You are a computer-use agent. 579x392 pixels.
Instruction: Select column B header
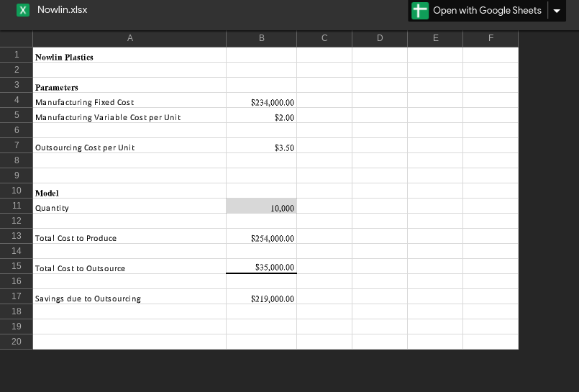tap(261, 38)
